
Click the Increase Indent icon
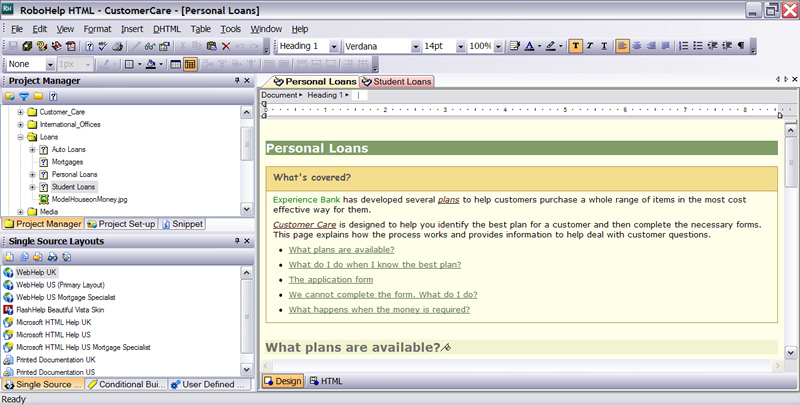click(x=727, y=46)
